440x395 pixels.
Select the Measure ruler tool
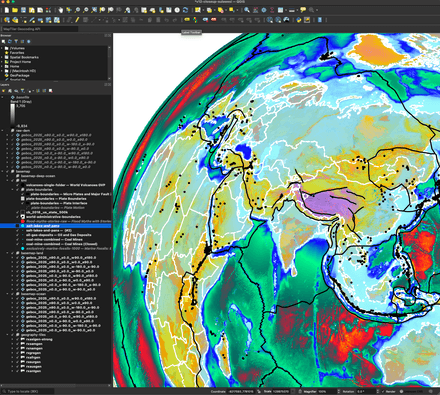click(291, 10)
